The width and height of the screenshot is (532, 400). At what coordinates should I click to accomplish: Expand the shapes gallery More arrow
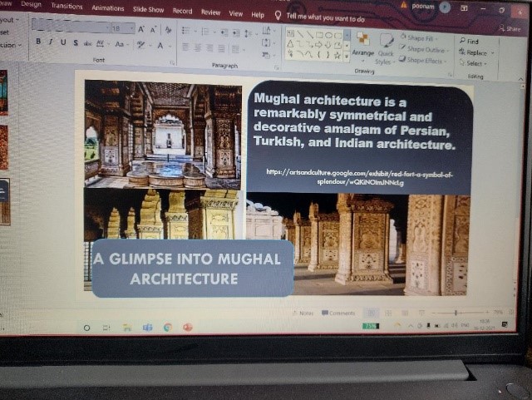[347, 56]
